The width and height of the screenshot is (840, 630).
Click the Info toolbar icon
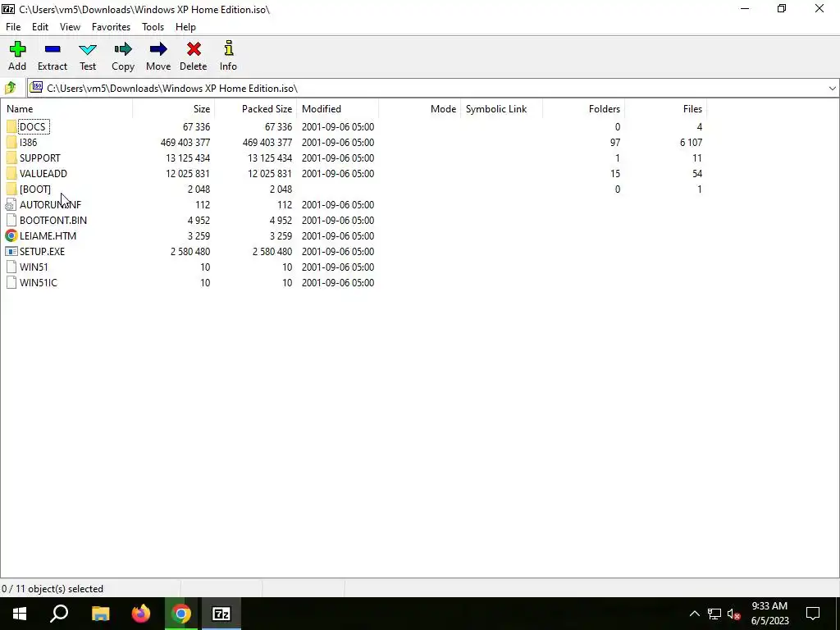(x=228, y=48)
